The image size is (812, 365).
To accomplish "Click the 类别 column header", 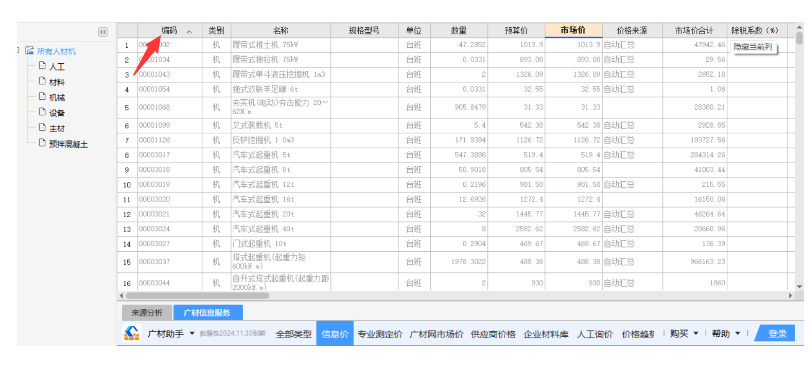I will tap(216, 31).
